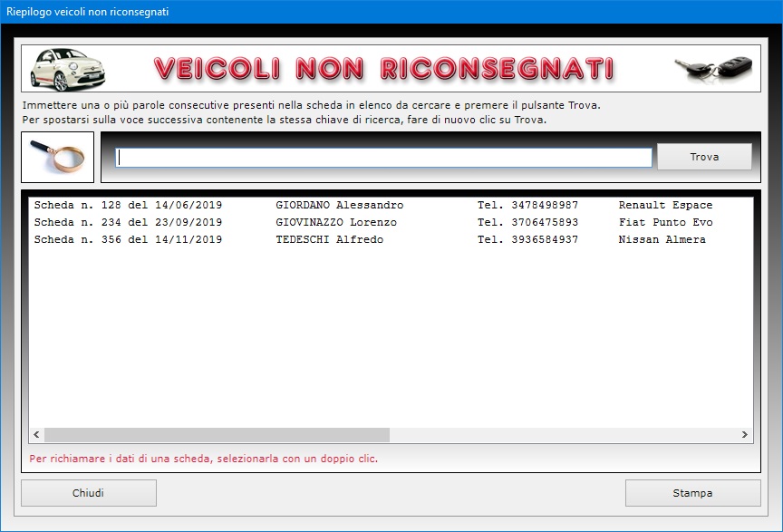783x532 pixels.
Task: Click the VEICOLI NON RICONSEGNATI heading
Action: coord(383,69)
